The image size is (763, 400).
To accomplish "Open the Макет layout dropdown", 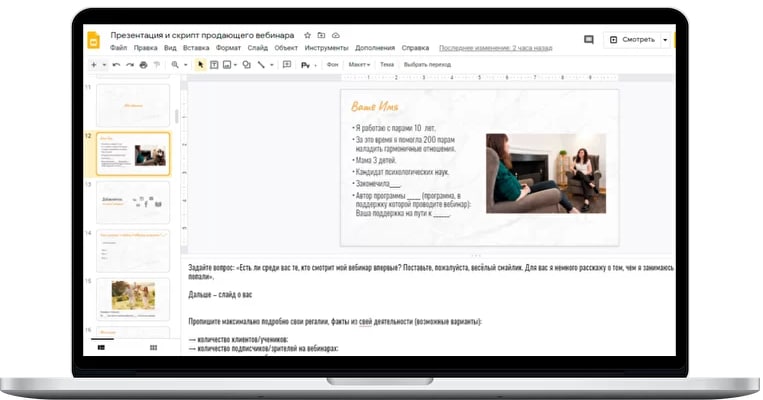I will (359, 65).
